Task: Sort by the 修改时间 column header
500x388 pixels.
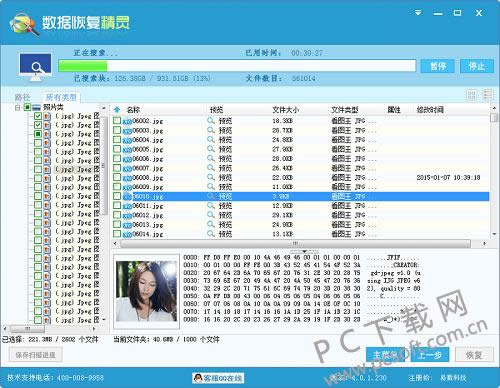Action: [x=430, y=110]
